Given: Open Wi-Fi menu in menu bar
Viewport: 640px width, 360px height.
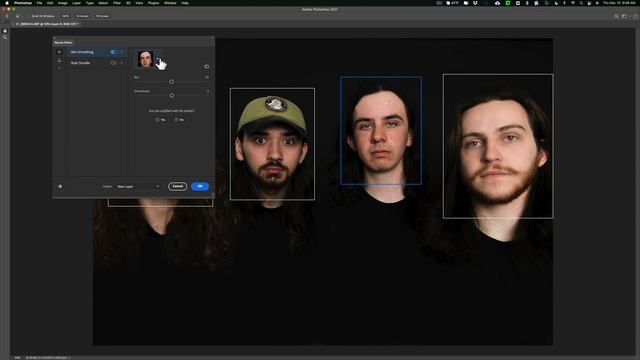Looking at the screenshot, I should pos(573,3).
